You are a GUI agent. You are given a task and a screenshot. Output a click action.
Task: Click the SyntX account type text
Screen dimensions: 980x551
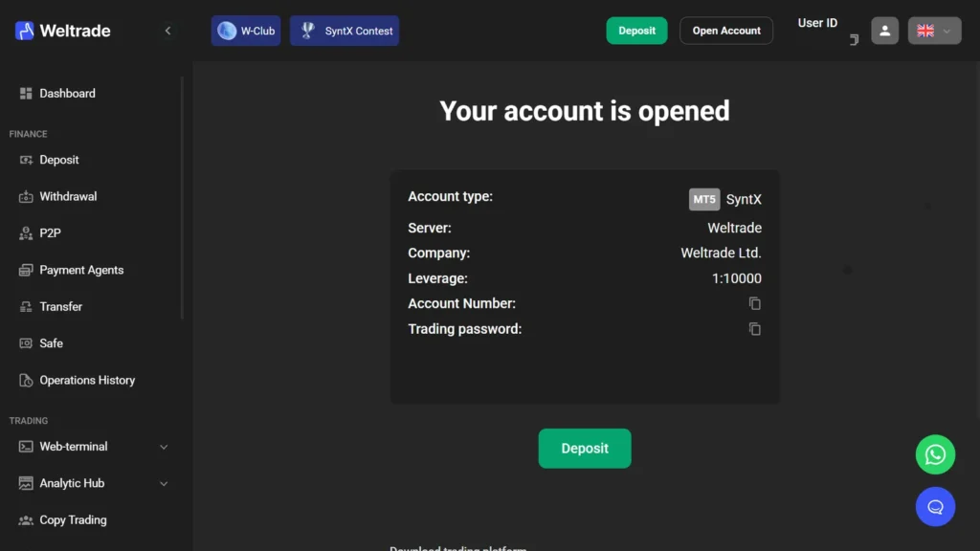coord(744,199)
